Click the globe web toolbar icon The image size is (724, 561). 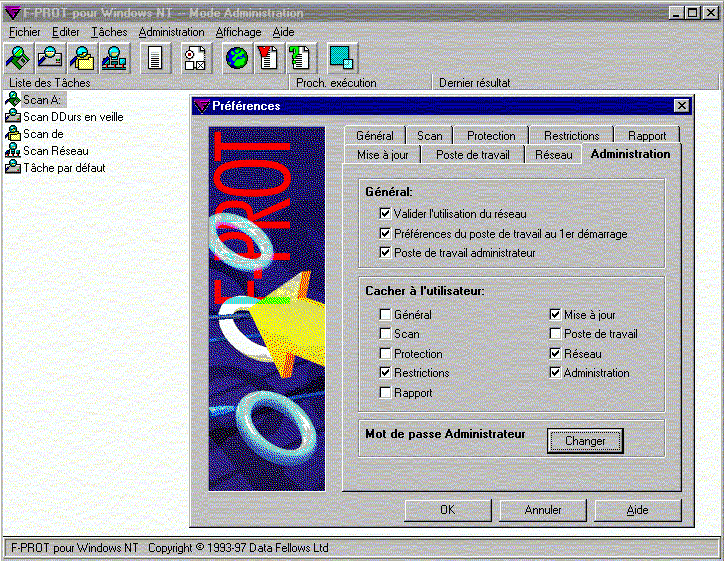pyautogui.click(x=237, y=59)
